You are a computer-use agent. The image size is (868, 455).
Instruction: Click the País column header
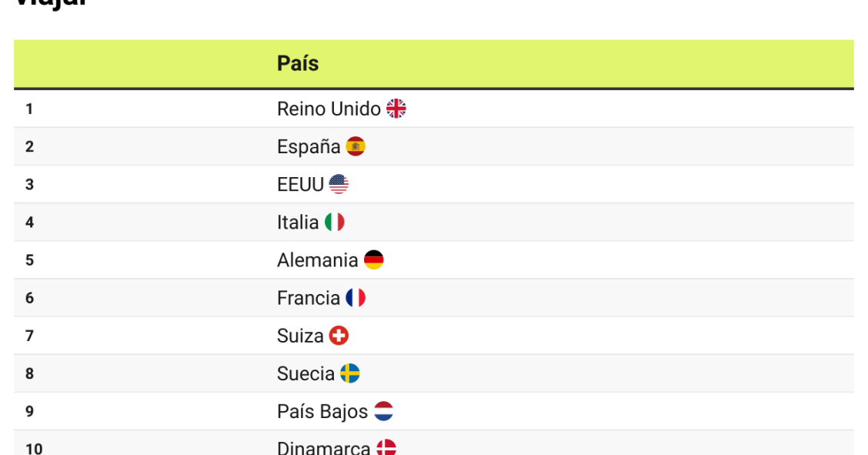tap(298, 63)
